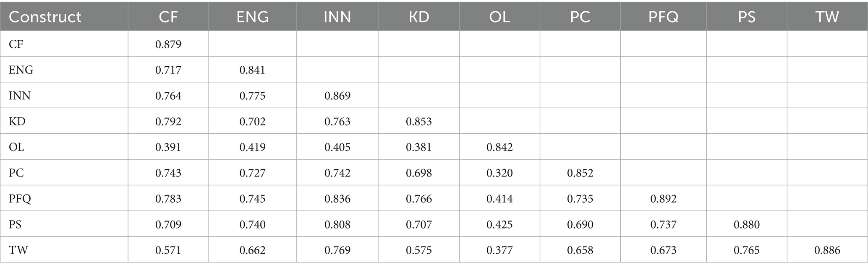Click the INN row label in first column

20,96
